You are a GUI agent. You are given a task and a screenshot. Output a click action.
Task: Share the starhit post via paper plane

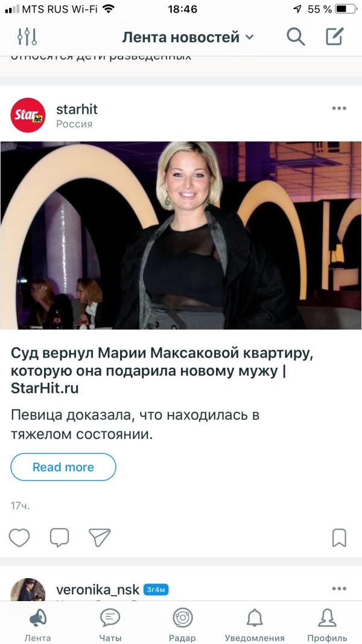[x=100, y=538]
